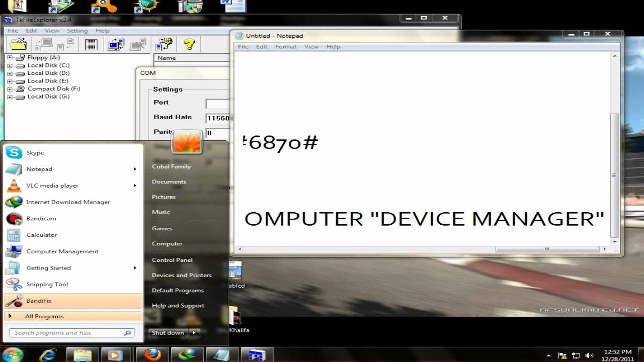Open the Getting Started submenu arrow
The width and height of the screenshot is (644, 362).
[135, 268]
